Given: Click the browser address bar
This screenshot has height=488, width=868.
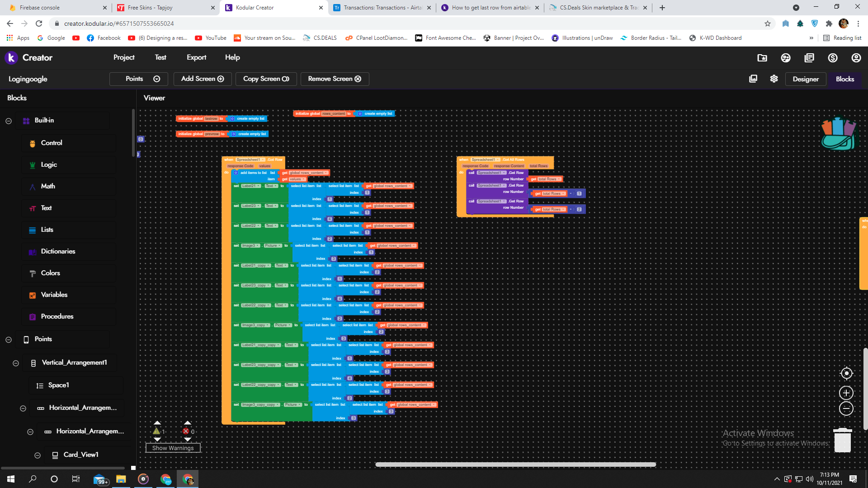Looking at the screenshot, I should [x=407, y=23].
